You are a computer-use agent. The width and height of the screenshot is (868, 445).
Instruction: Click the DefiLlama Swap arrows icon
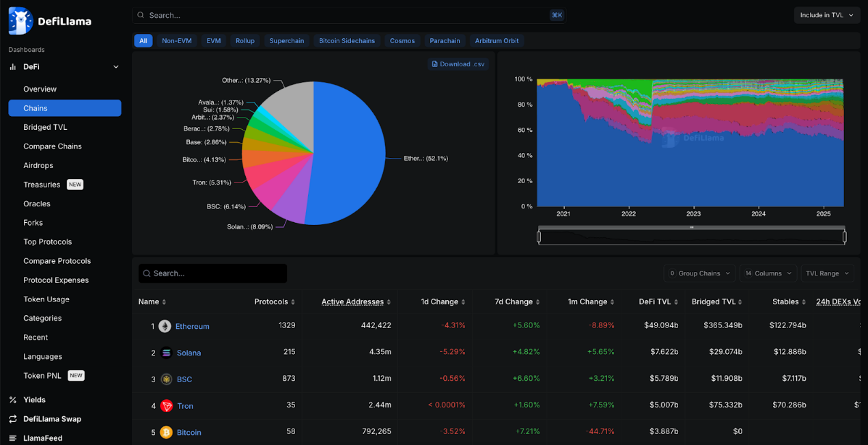[13, 419]
